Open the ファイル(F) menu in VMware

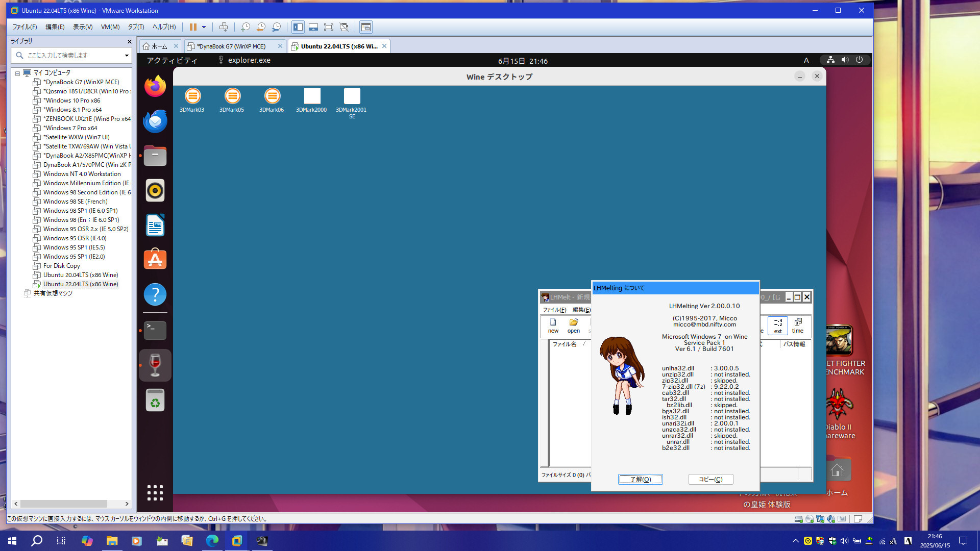coord(24,27)
